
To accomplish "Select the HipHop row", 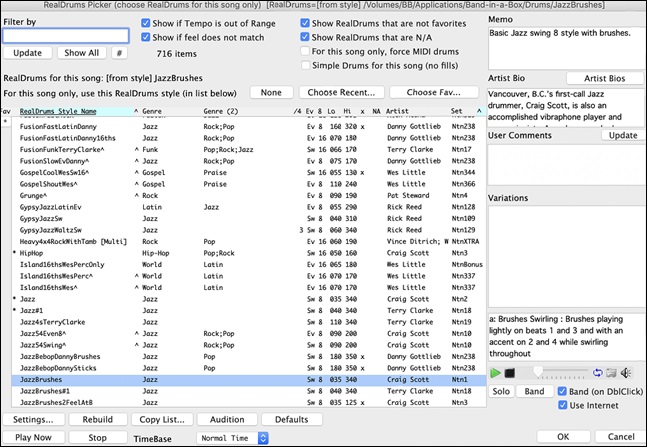I will (249, 253).
